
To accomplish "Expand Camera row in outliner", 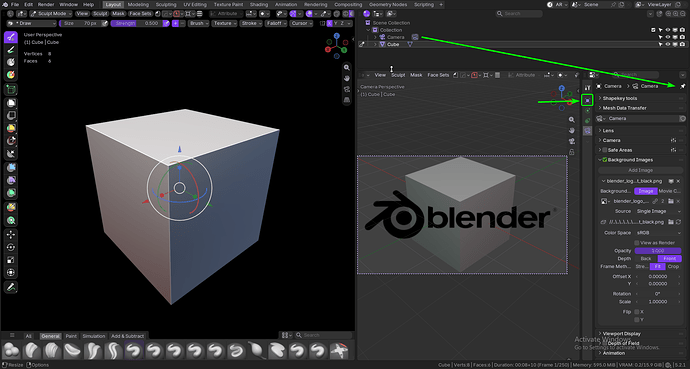I will tap(375, 37).
